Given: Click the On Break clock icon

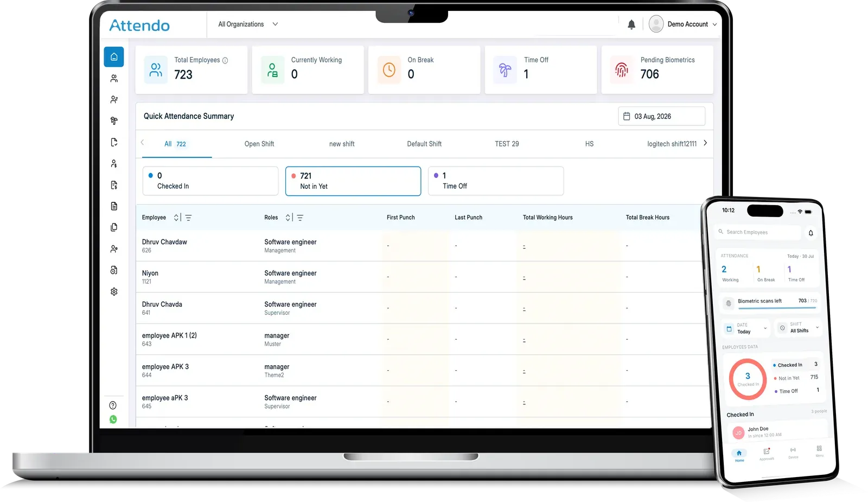Looking at the screenshot, I should (389, 70).
